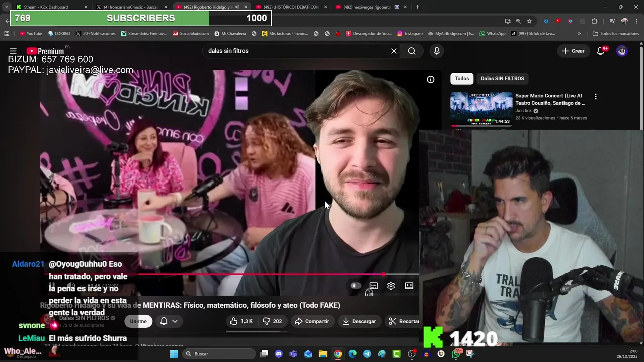Open Task View on the taskbar

coord(264,354)
